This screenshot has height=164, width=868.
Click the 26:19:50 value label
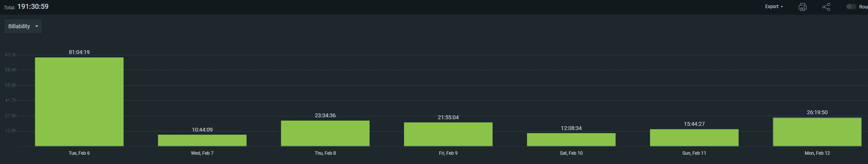point(817,112)
